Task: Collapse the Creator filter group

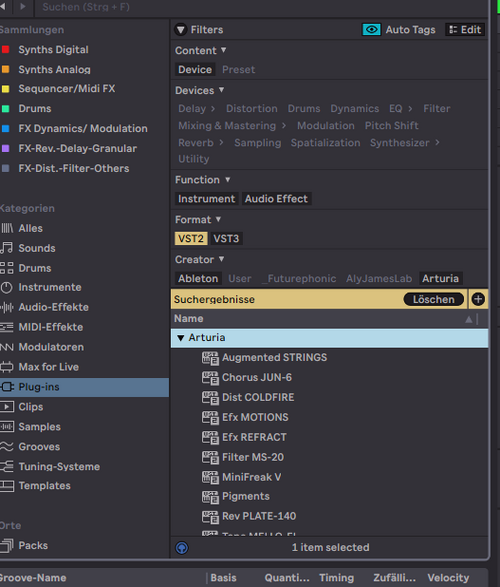Action: tap(221, 259)
